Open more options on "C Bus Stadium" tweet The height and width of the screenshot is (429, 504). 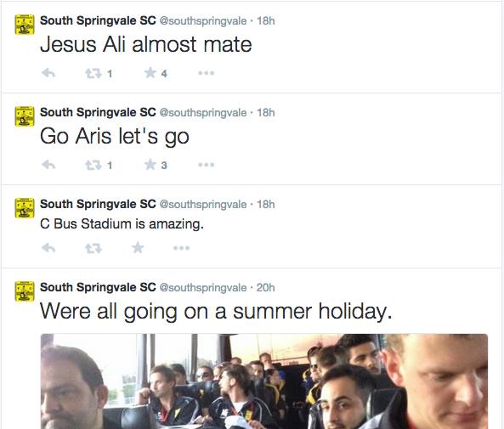pos(181,248)
